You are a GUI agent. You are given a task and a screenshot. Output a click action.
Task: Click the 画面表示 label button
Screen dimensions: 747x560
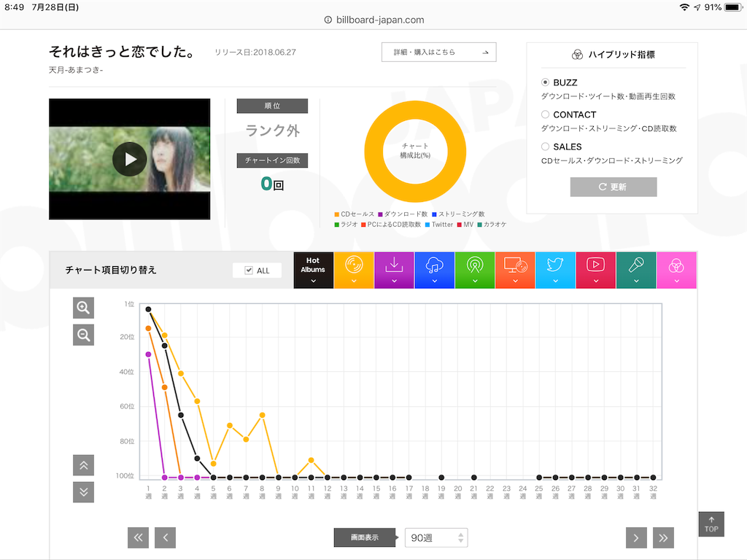click(x=365, y=537)
